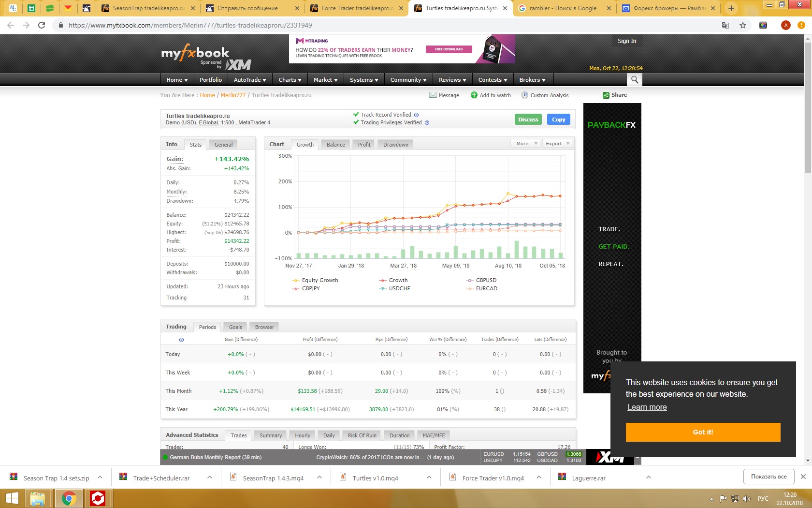Click the browser address bar URL
Screen dimensions: 812x508
click(x=190, y=25)
